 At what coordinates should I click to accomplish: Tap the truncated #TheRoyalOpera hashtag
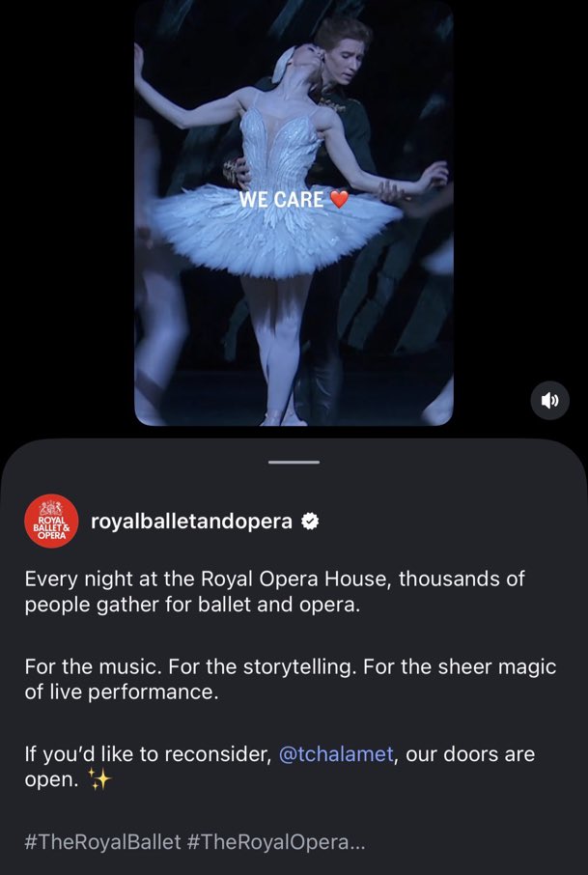tap(267, 841)
